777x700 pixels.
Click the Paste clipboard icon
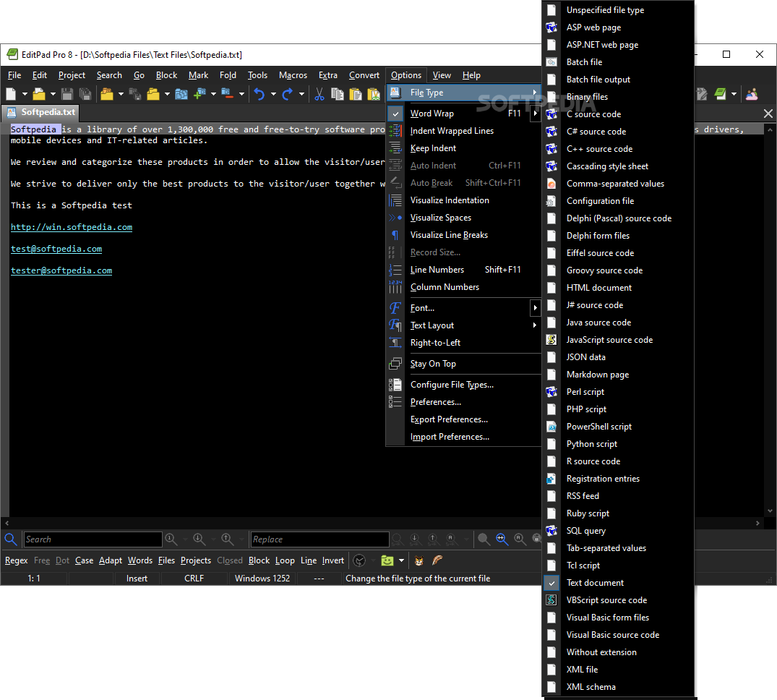(356, 94)
